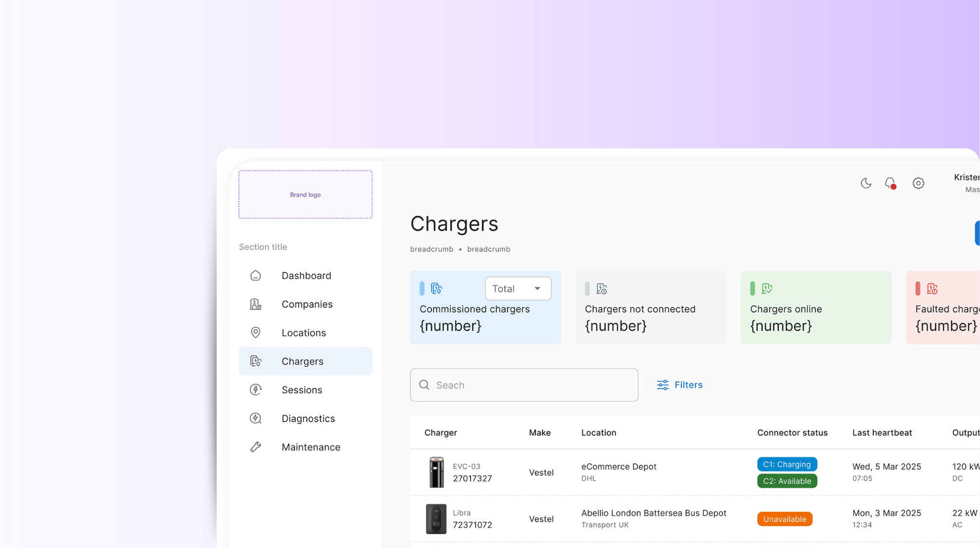Select the Chargers not connected card
Screen dimensions: 980x548
coord(650,308)
